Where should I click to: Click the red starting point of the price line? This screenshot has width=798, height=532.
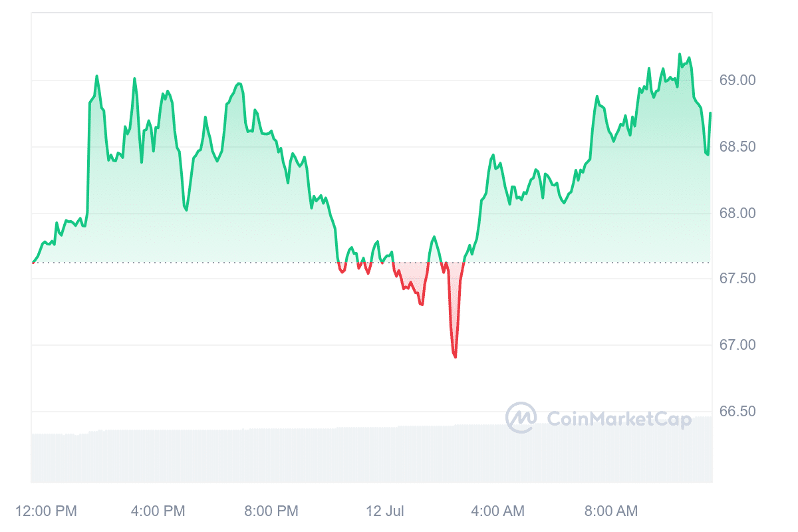[x=33, y=263]
